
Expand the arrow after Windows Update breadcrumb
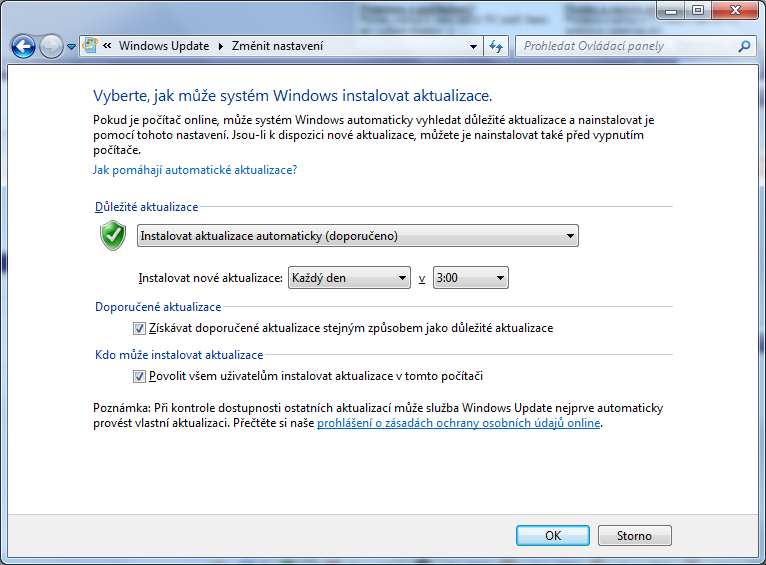coord(221,46)
